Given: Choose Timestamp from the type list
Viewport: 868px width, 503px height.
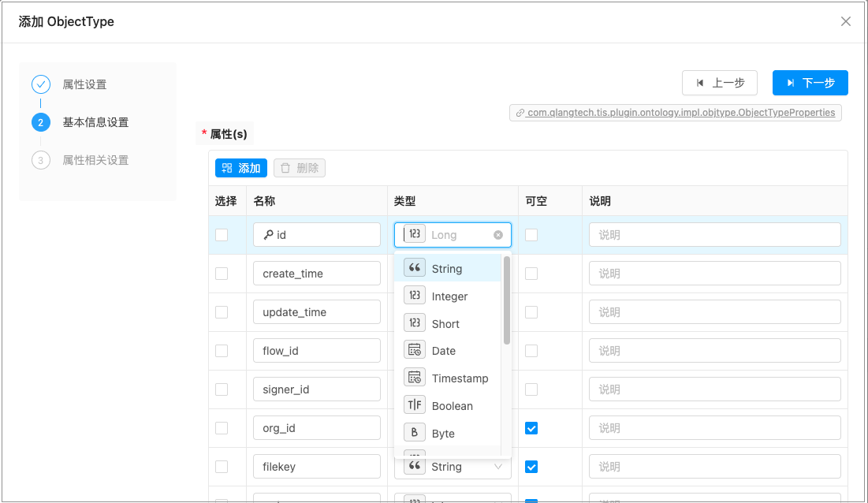Looking at the screenshot, I should (x=447, y=378).
